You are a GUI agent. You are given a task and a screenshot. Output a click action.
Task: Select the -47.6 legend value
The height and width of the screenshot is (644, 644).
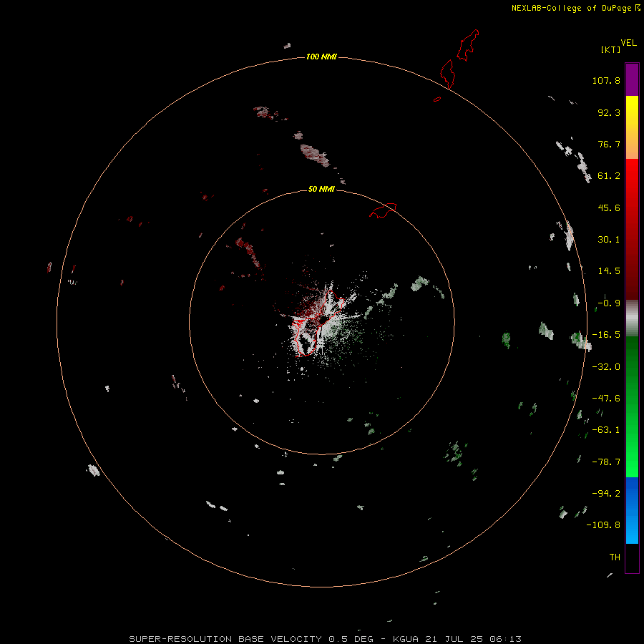click(606, 399)
